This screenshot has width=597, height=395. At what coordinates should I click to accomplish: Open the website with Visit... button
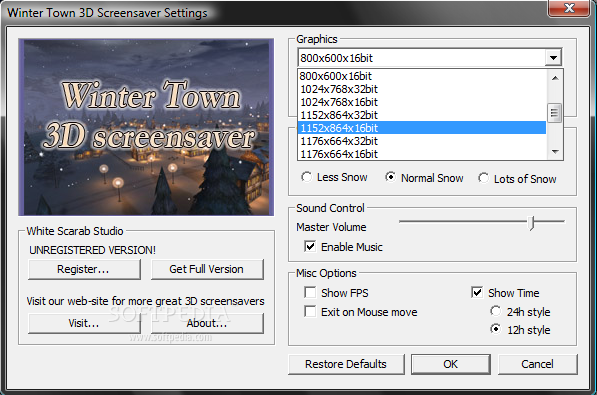pyautogui.click(x=84, y=323)
